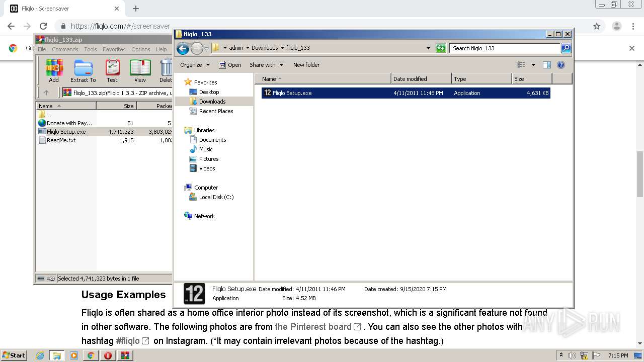Open the WinRAR Help menu
This screenshot has height=362, width=644.
161,49
